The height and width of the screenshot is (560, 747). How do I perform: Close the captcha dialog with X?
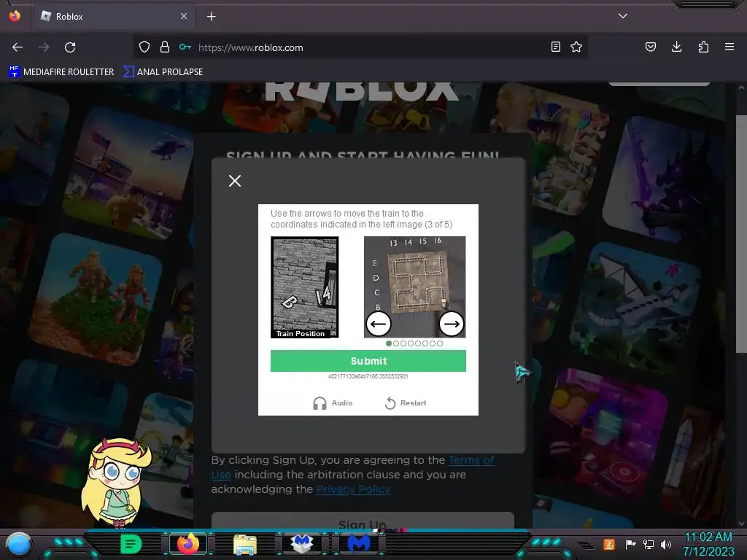click(234, 181)
